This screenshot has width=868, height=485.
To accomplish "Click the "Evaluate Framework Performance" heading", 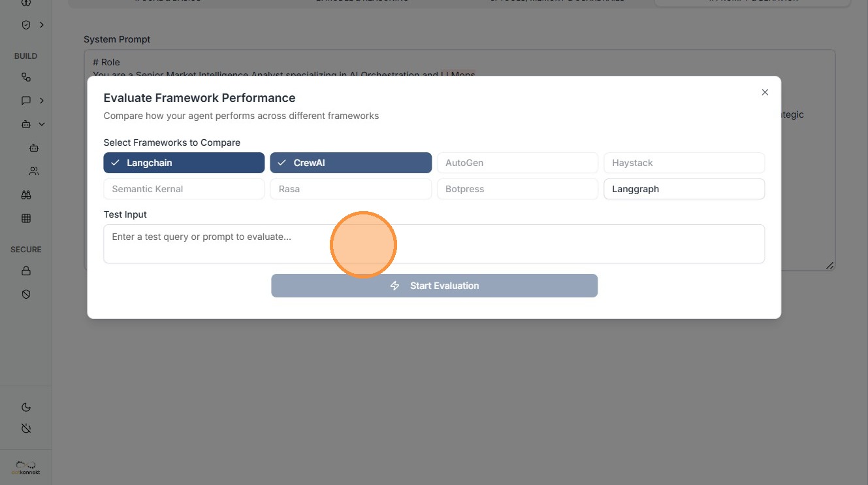I will coord(200,98).
